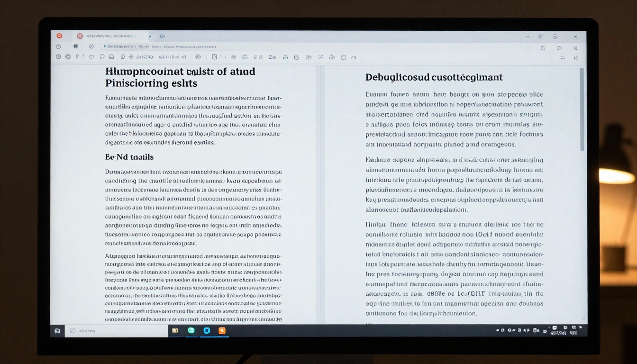637x364 pixels.
Task: Click the picture icon in the toolbar
Action: click(x=245, y=57)
